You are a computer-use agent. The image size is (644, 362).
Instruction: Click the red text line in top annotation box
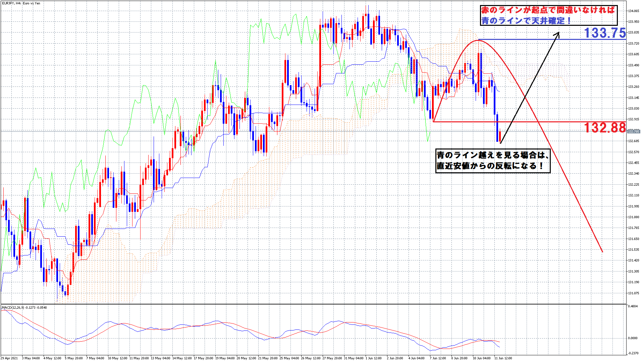(548, 10)
